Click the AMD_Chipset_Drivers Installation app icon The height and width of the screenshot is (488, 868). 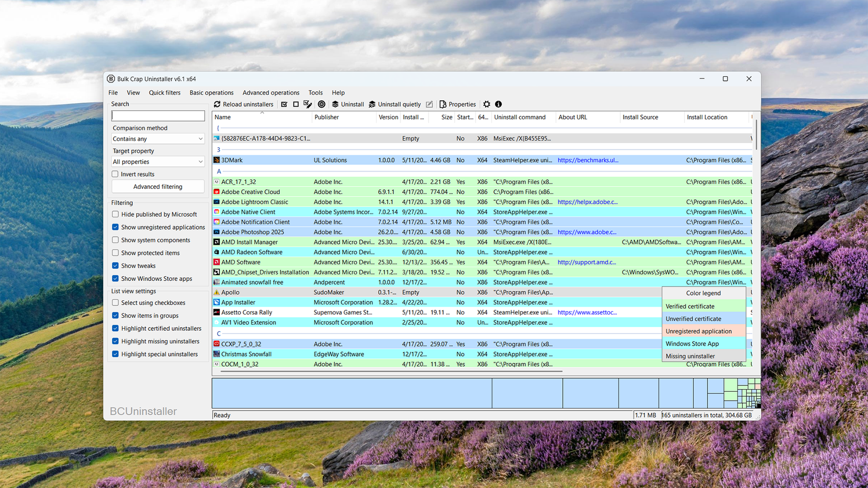tap(216, 272)
